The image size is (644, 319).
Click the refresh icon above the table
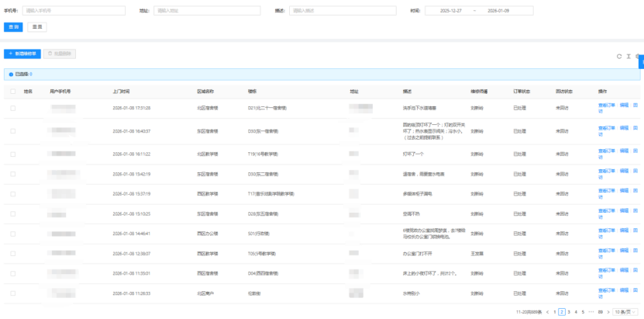[618, 56]
